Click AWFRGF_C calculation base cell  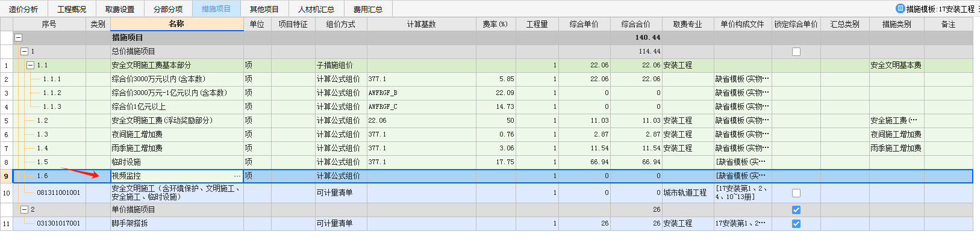(421, 106)
